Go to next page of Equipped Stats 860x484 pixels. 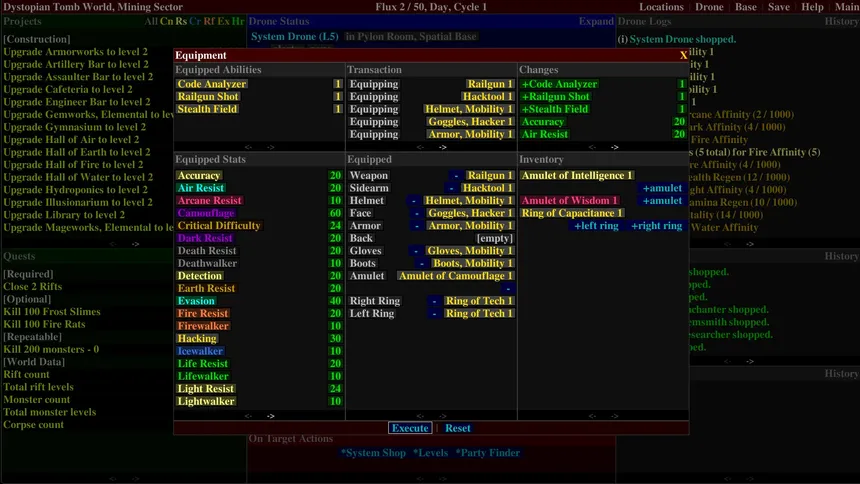coord(270,416)
